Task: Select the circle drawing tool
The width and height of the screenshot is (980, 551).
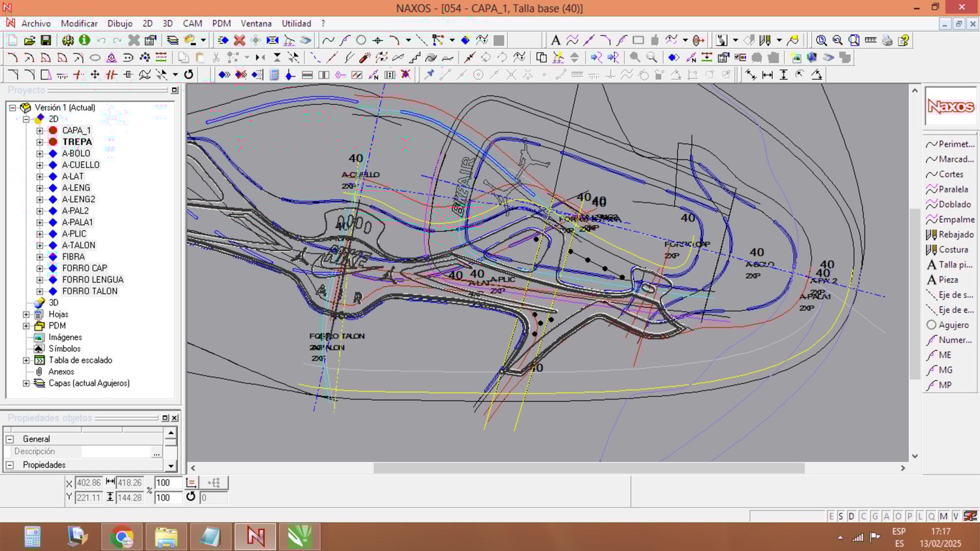Action: coord(361,41)
